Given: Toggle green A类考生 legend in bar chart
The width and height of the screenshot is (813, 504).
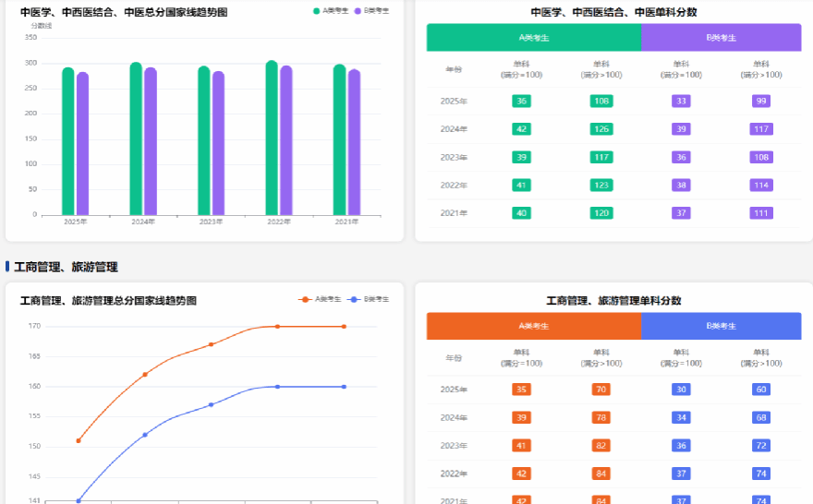Looking at the screenshot, I should click(x=331, y=11).
